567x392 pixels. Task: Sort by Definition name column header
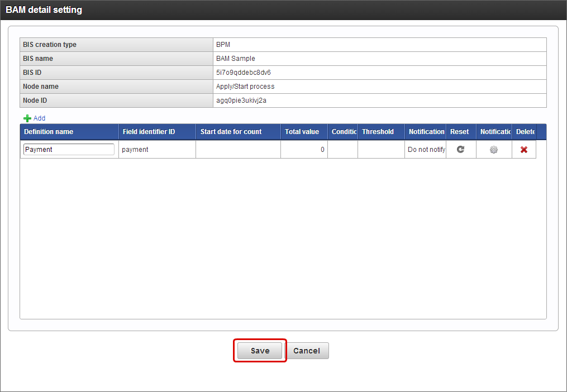(69, 132)
